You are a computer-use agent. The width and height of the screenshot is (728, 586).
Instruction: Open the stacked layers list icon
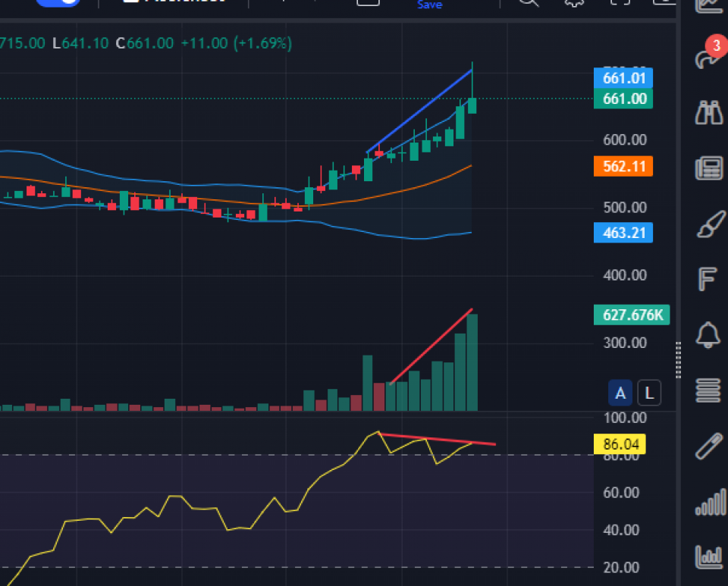click(708, 390)
